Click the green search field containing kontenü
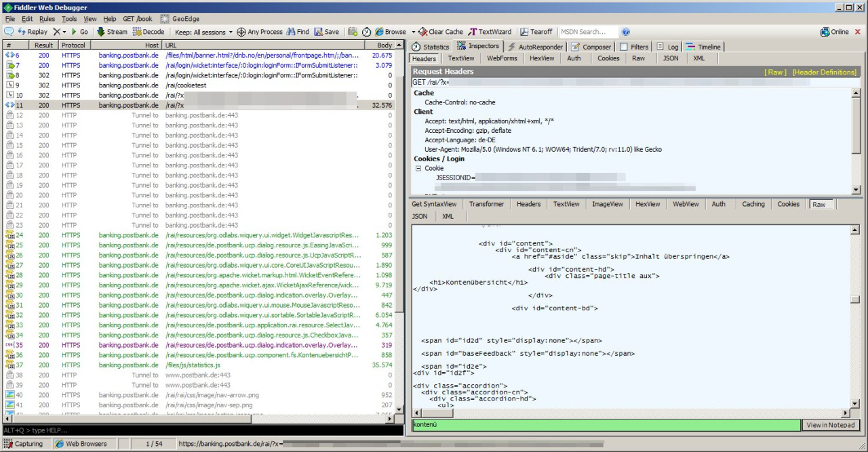 pyautogui.click(x=606, y=425)
